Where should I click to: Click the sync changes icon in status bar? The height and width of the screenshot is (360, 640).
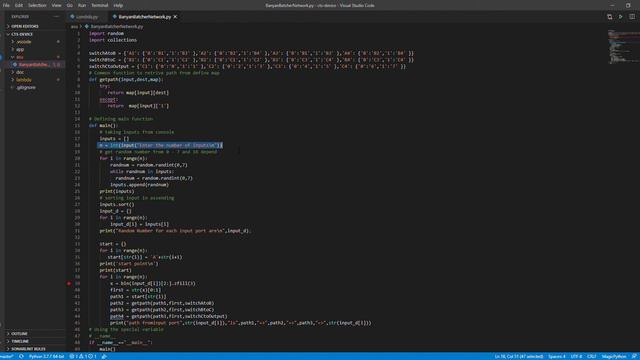21,356
